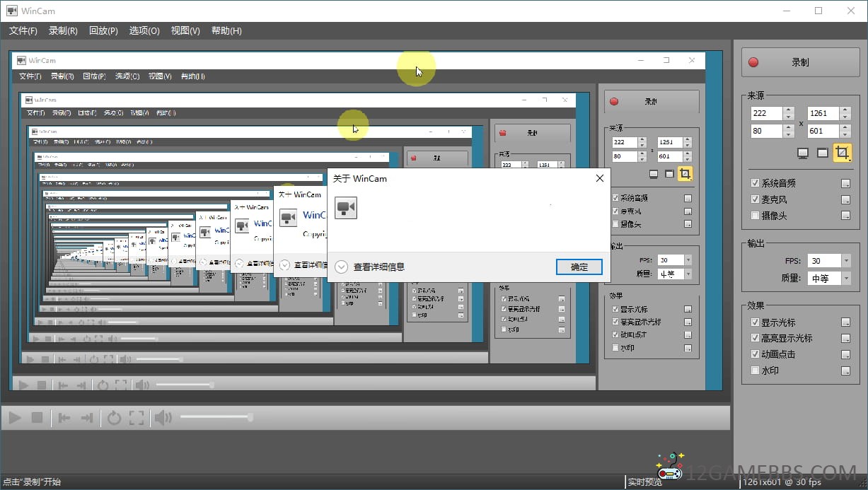Toggle the 动画点击 checkbox

755,355
